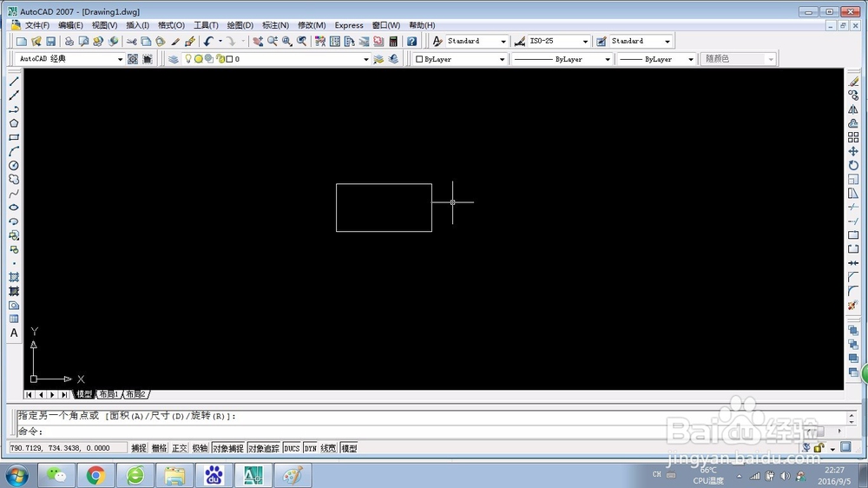Select the Array modify tool
Screen dimensions: 868x488
coord(853,137)
